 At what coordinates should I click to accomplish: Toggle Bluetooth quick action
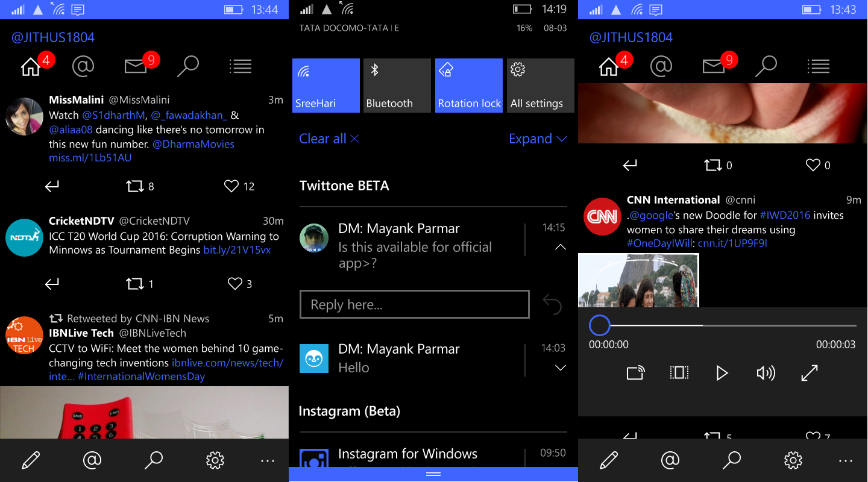pyautogui.click(x=397, y=86)
